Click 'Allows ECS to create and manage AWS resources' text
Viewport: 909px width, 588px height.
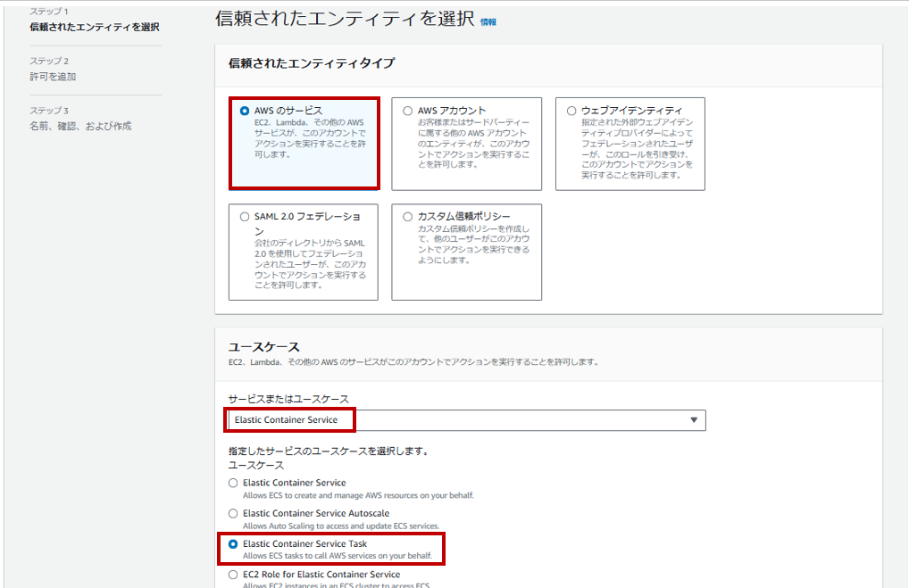click(358, 495)
